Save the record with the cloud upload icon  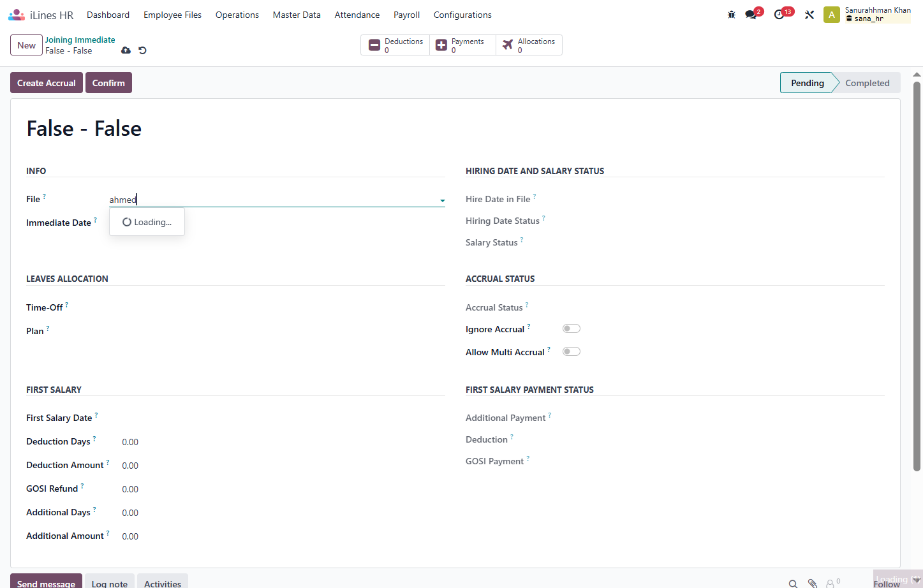tap(126, 50)
